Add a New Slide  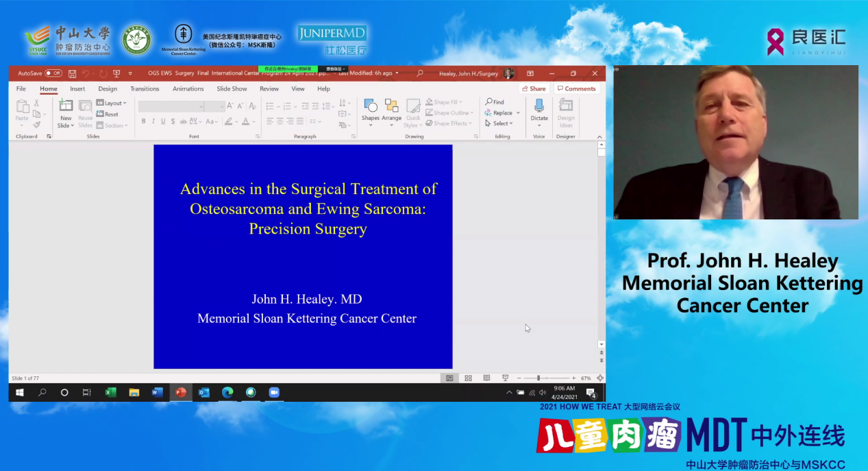[66, 114]
